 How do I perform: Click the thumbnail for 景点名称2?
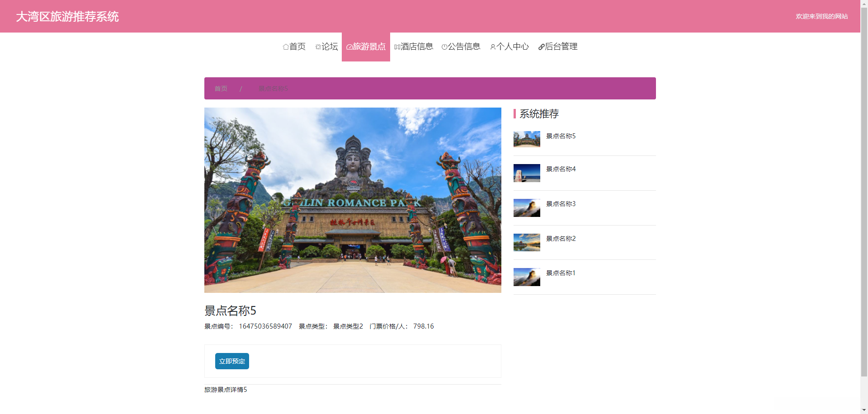pos(527,242)
